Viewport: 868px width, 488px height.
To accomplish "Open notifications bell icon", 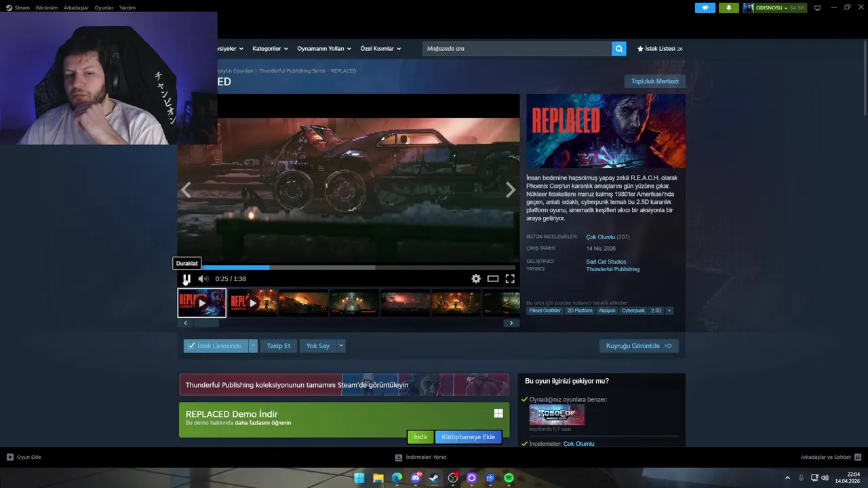I will [x=729, y=7].
